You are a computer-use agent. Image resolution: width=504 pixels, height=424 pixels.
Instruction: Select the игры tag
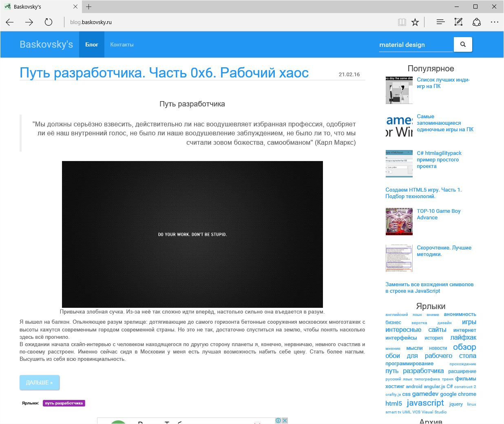click(469, 322)
